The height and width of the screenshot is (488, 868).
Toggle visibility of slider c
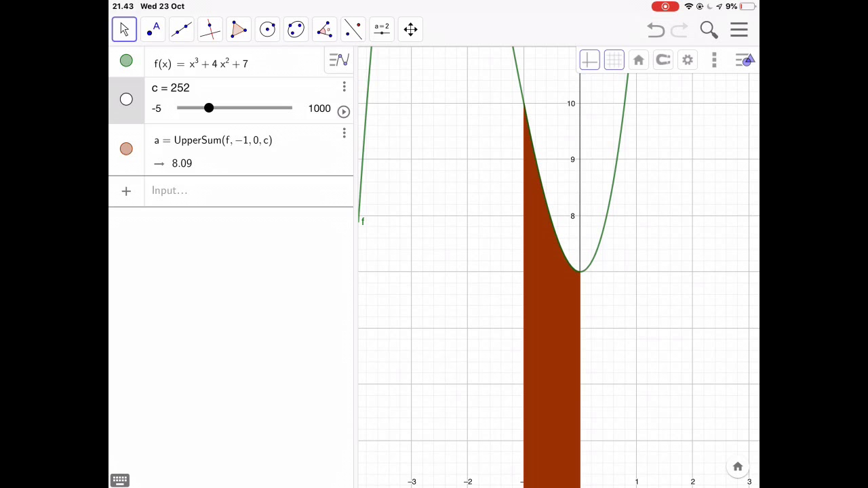pos(126,100)
